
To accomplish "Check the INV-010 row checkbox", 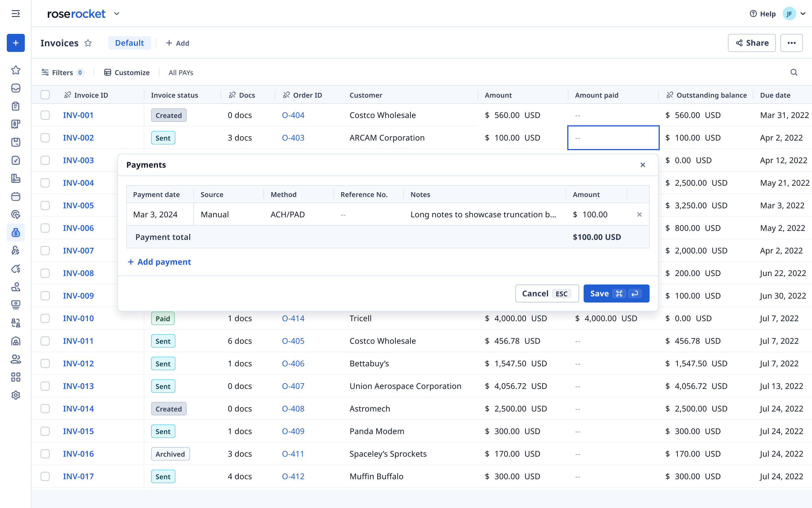I will point(45,319).
